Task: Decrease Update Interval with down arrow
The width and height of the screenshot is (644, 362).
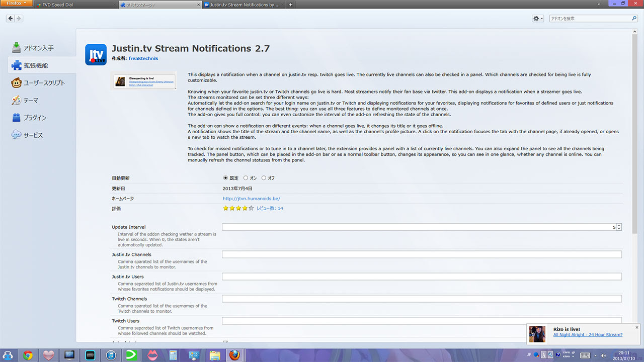Action: (x=619, y=229)
